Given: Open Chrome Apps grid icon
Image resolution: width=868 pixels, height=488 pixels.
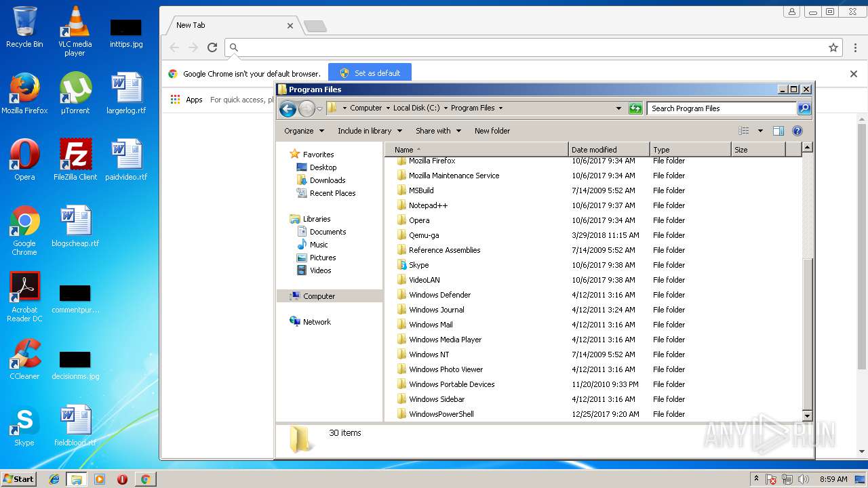Looking at the screenshot, I should coord(175,100).
